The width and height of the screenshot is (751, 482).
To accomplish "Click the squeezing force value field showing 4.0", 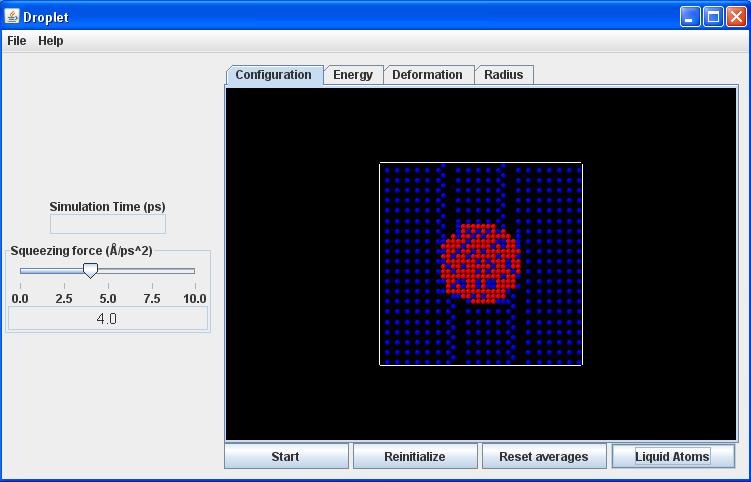I will tap(107, 319).
